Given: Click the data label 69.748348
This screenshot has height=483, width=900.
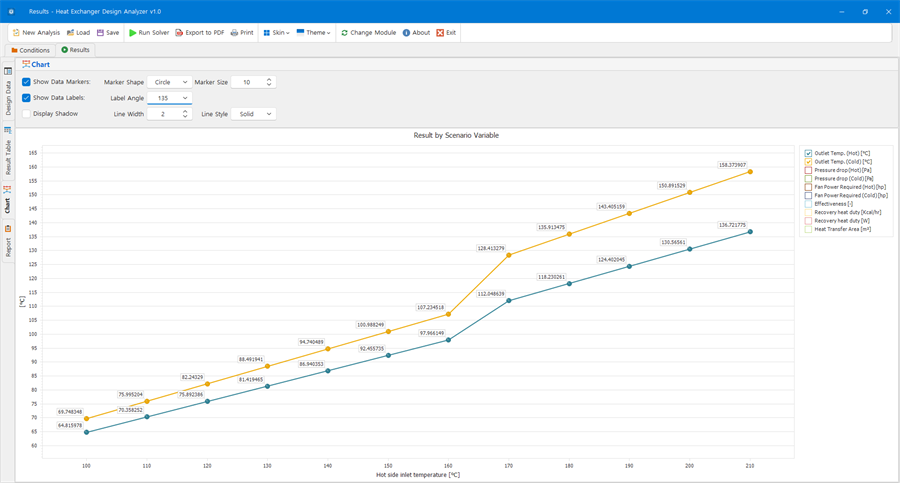Looking at the screenshot, I should pyautogui.click(x=70, y=412).
